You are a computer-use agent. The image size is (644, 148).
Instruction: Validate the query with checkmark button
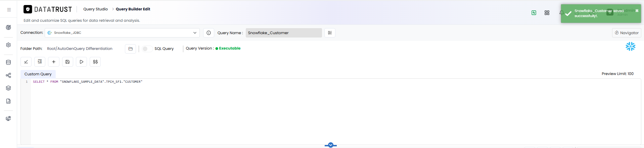click(26, 62)
